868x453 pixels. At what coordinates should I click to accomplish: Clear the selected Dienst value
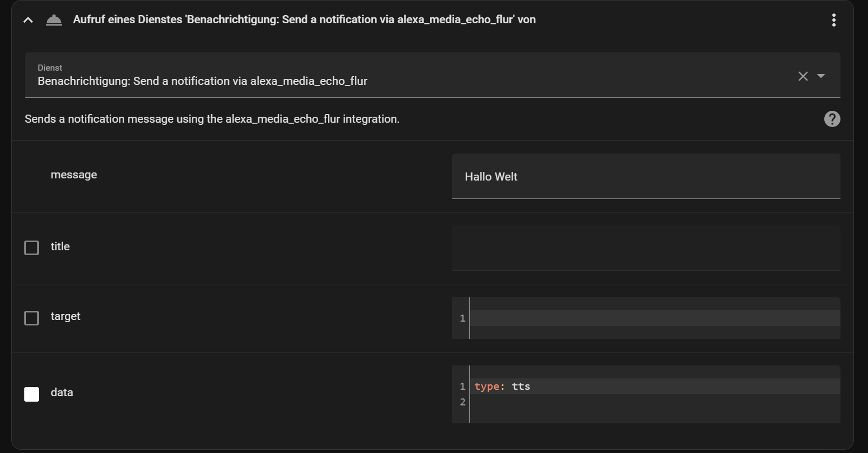(x=803, y=76)
